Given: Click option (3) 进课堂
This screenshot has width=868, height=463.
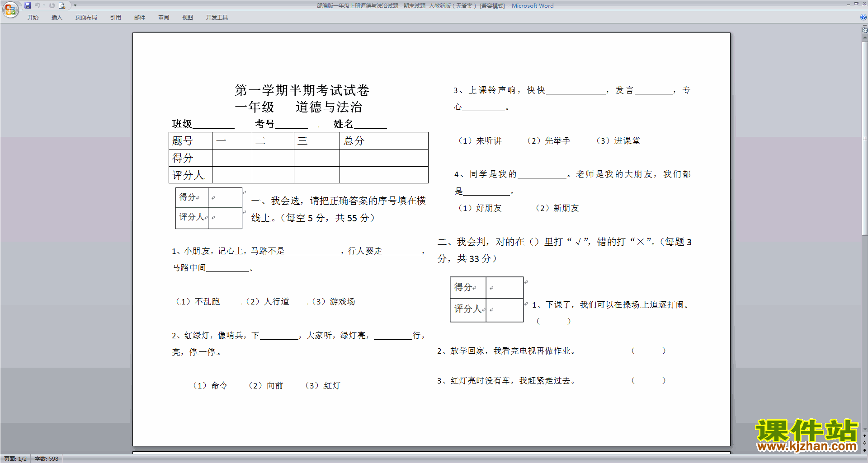Looking at the screenshot, I should pyautogui.click(x=618, y=141).
